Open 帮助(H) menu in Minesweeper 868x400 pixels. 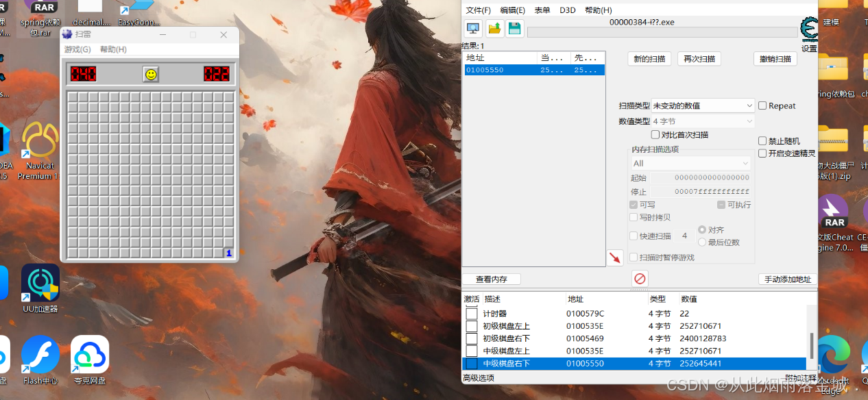pyautogui.click(x=113, y=49)
